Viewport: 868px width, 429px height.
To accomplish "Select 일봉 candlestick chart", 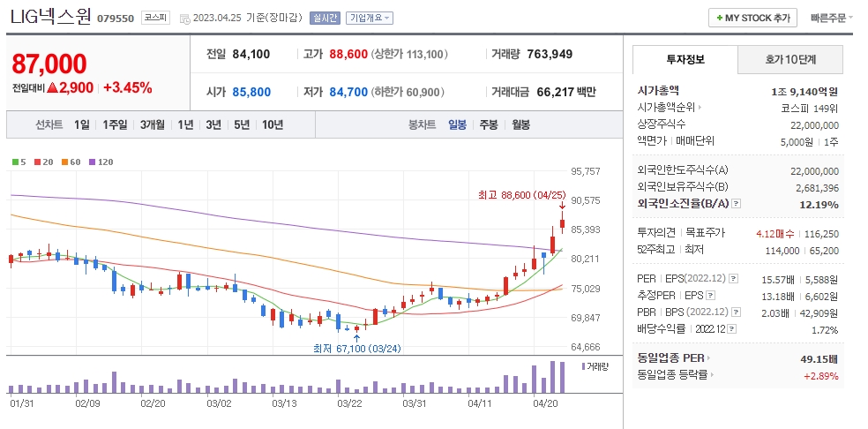I will (x=457, y=124).
